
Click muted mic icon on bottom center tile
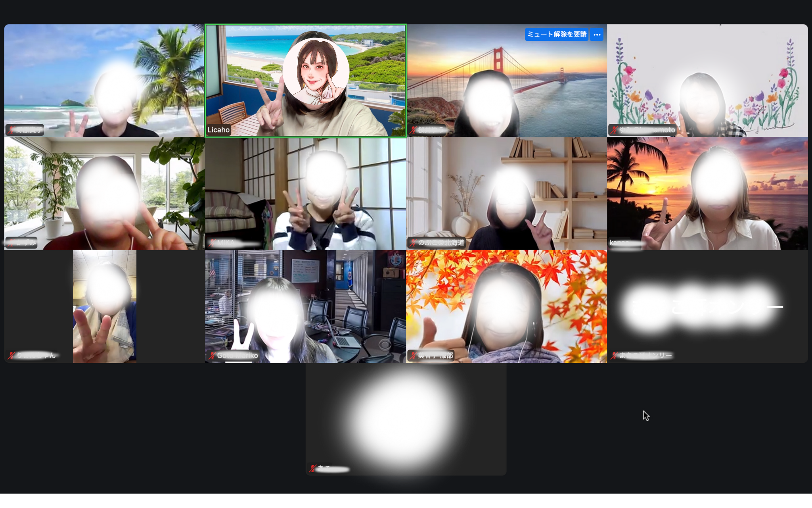click(x=312, y=469)
